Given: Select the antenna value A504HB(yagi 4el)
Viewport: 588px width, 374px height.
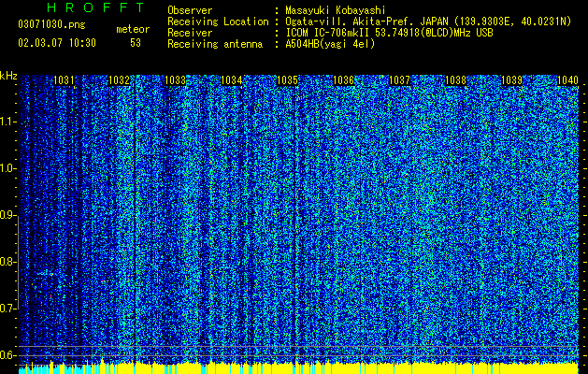Looking at the screenshot, I should coord(330,44).
